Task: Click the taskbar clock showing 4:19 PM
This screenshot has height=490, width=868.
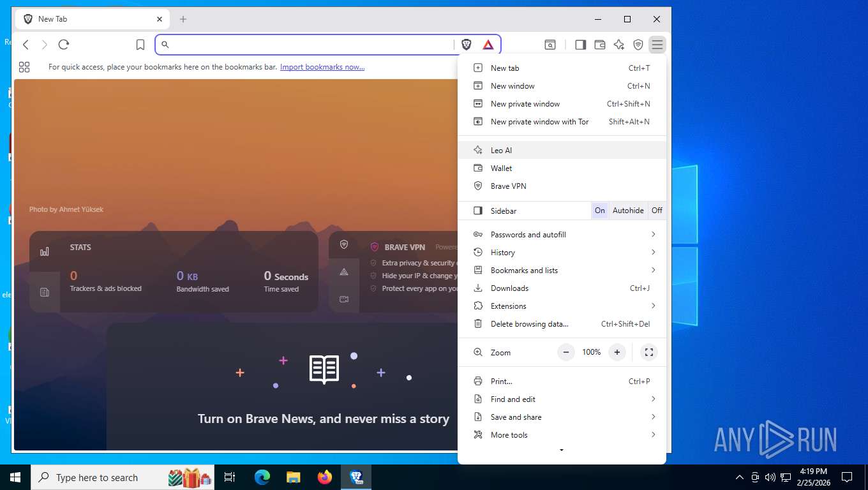Action: pyautogui.click(x=813, y=477)
